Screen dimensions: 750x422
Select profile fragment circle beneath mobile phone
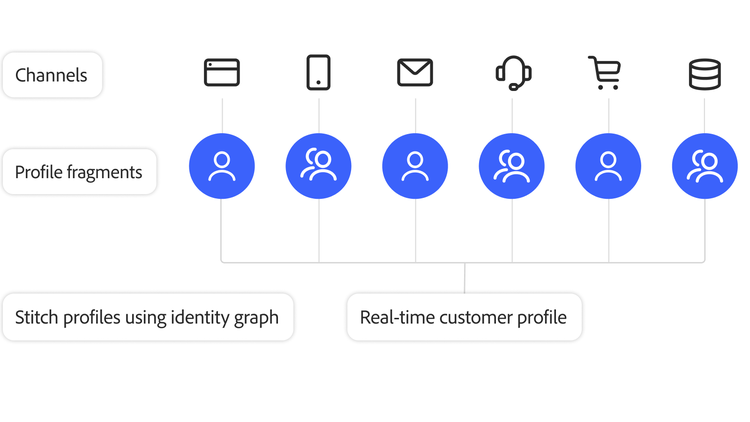point(318,166)
